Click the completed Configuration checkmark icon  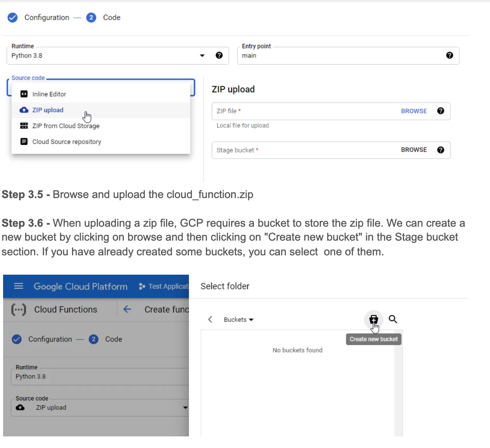(12, 17)
